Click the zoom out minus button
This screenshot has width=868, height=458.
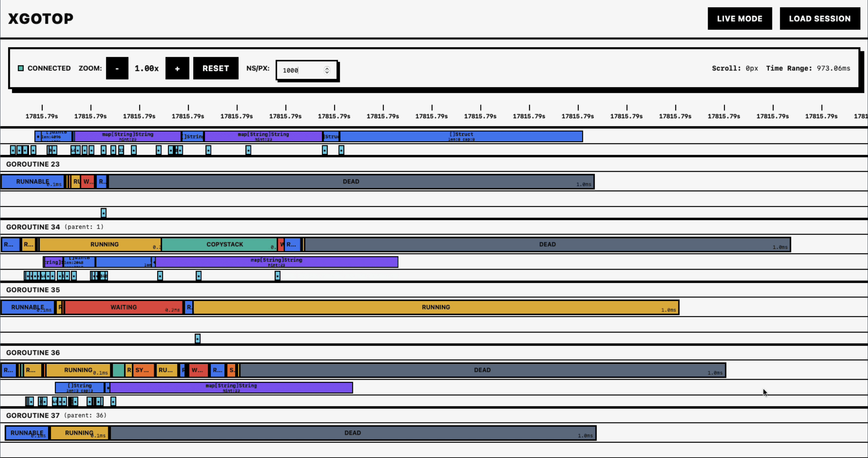117,68
